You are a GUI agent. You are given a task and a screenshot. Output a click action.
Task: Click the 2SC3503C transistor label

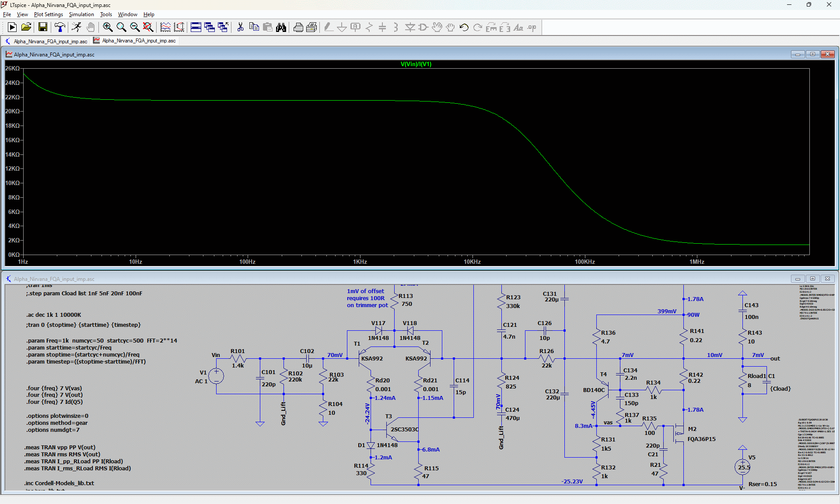(405, 429)
